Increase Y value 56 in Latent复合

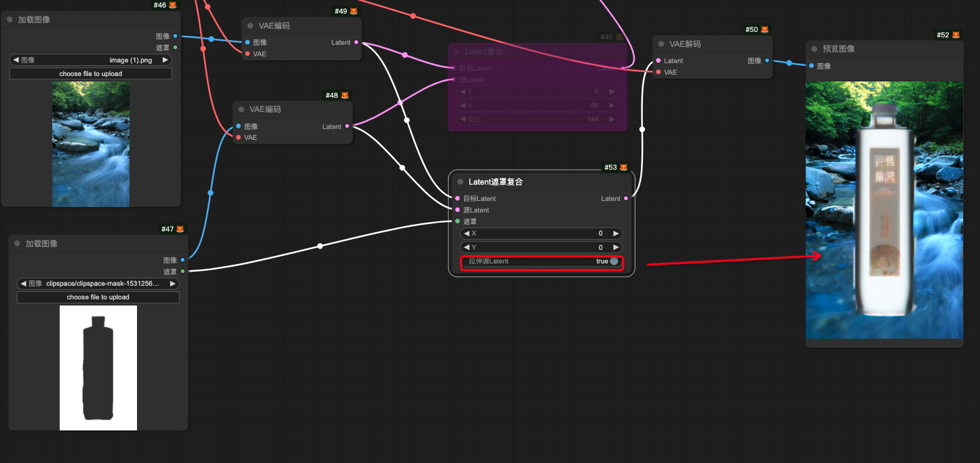pos(612,105)
